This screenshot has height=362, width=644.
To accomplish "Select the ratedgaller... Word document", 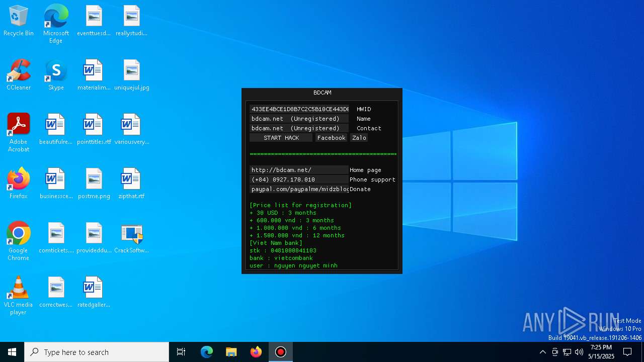I will 94,293.
